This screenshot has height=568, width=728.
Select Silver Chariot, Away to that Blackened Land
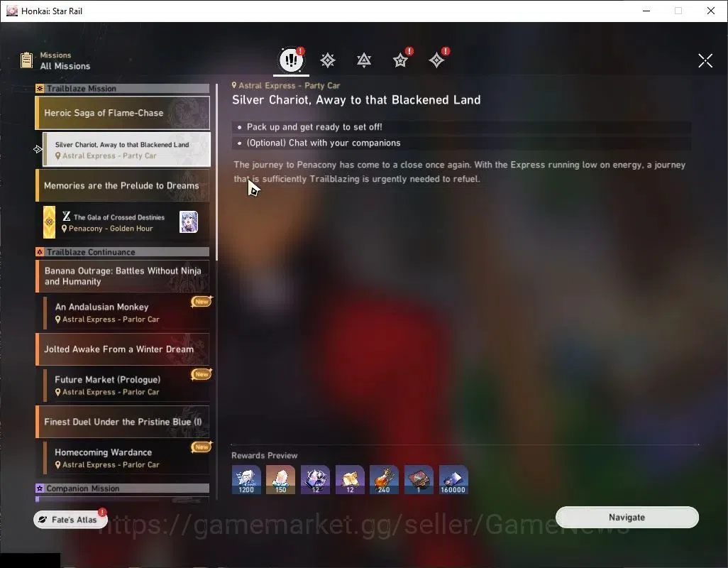[126, 150]
